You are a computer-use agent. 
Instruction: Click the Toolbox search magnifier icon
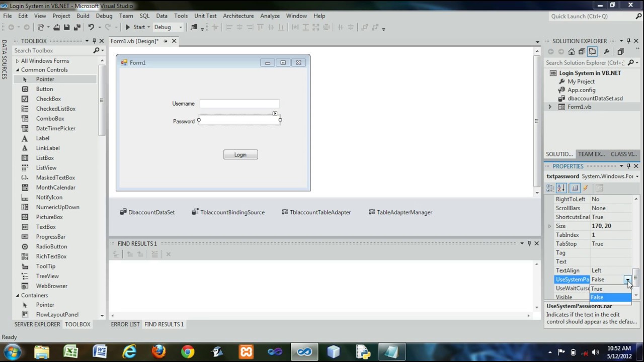[x=96, y=50]
